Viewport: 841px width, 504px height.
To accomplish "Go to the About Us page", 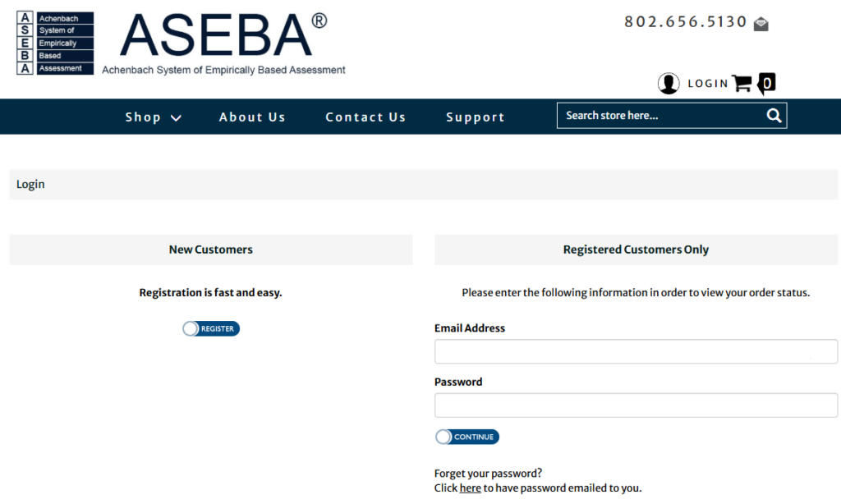I will tap(252, 117).
